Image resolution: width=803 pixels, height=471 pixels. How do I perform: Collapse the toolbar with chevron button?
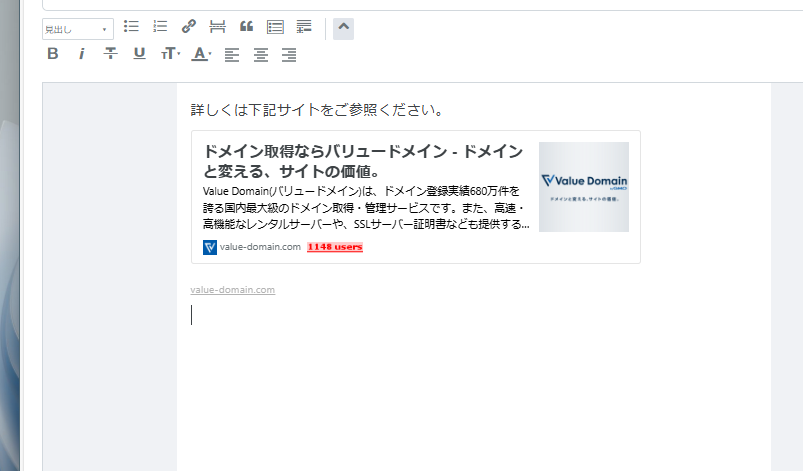click(343, 29)
